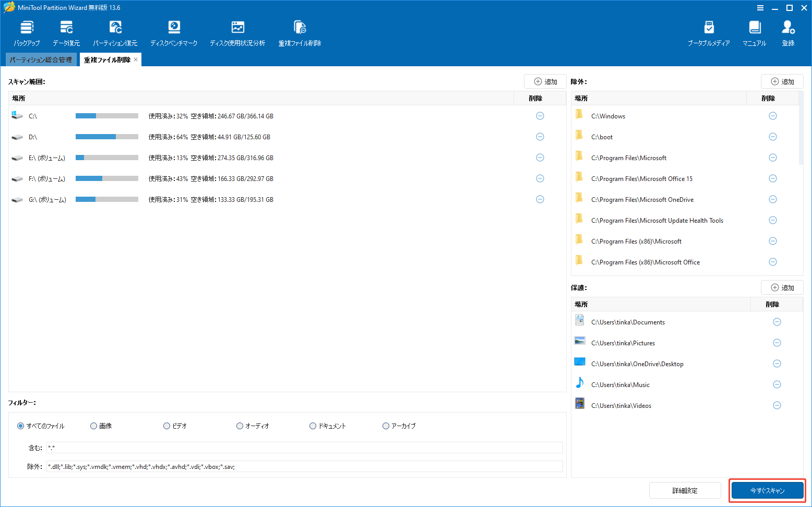Launch the データ復元 data recovery tool
This screenshot has width=812, height=507.
point(66,31)
